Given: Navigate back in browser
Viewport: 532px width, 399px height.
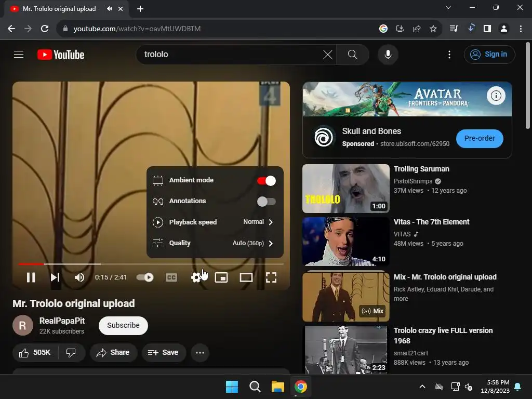Looking at the screenshot, I should [x=11, y=29].
